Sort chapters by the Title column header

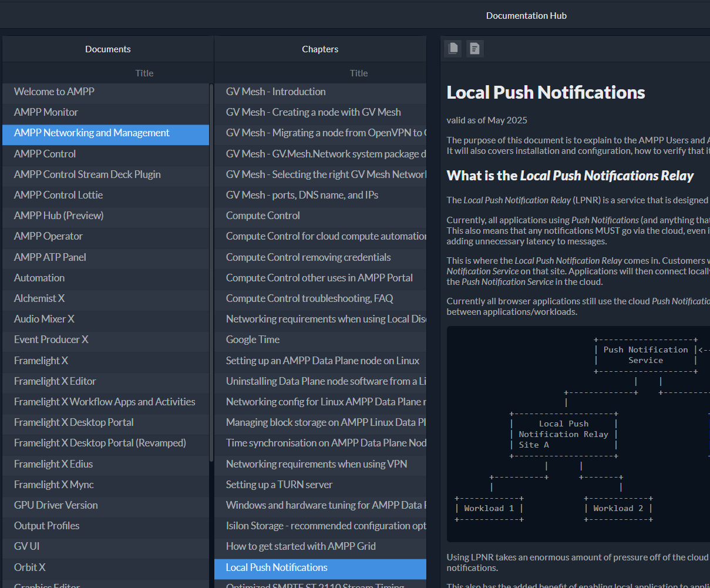click(358, 73)
